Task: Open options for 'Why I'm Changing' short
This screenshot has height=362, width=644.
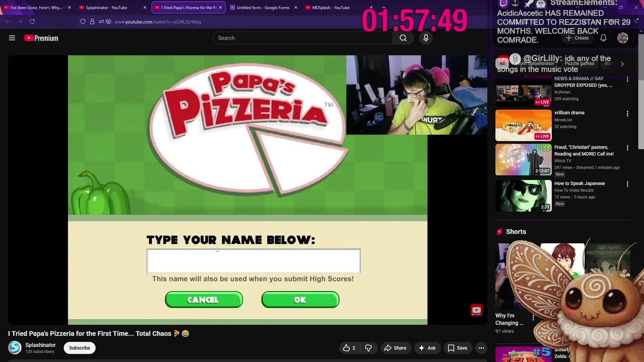Action: (x=533, y=318)
